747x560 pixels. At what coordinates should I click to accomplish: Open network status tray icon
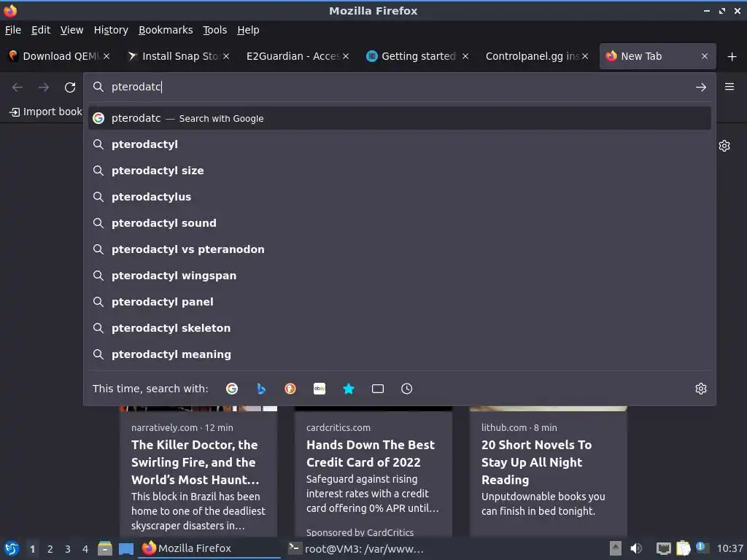(663, 548)
